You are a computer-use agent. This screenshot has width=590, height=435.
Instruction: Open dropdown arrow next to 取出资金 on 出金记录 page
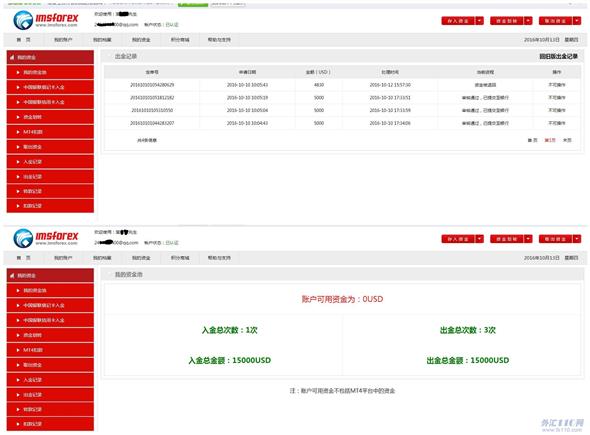577,21
